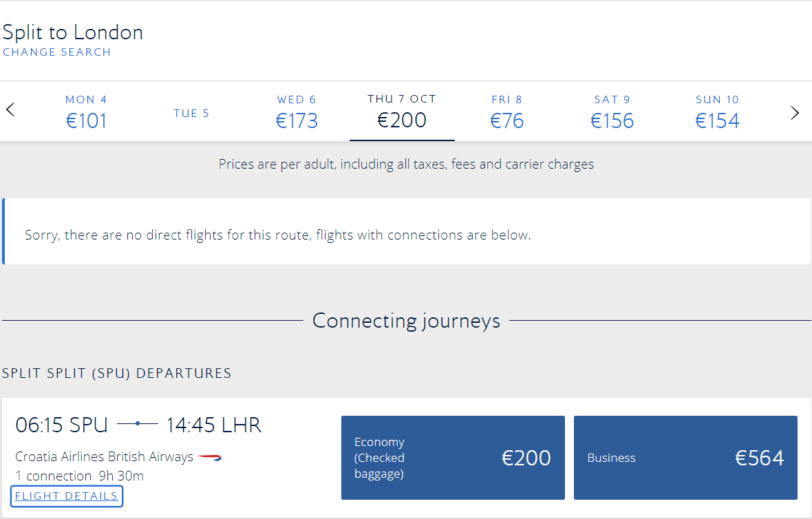Choose Wednesday 6 fare of €173
This screenshot has width=812, height=519.
(297, 112)
